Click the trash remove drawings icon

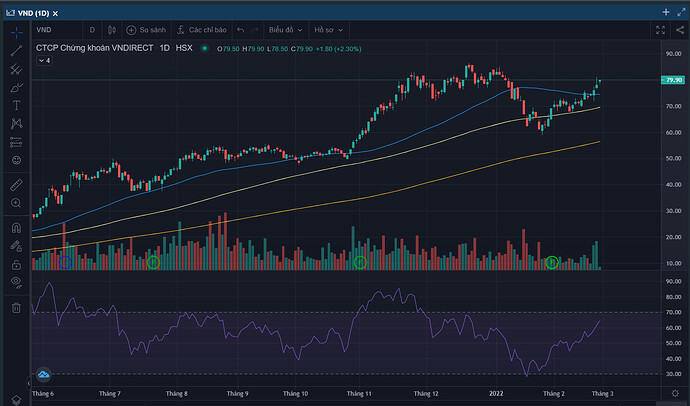coord(16,307)
